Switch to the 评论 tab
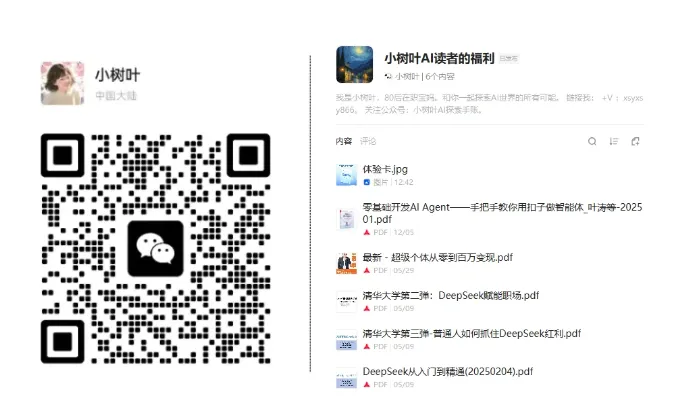The width and height of the screenshot is (684, 411). coord(368,141)
